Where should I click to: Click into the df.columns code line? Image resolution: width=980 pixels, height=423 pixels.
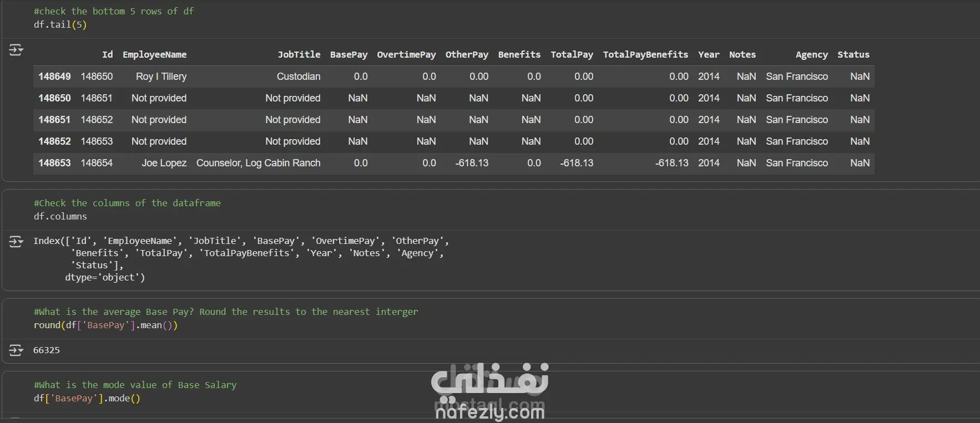(x=60, y=216)
